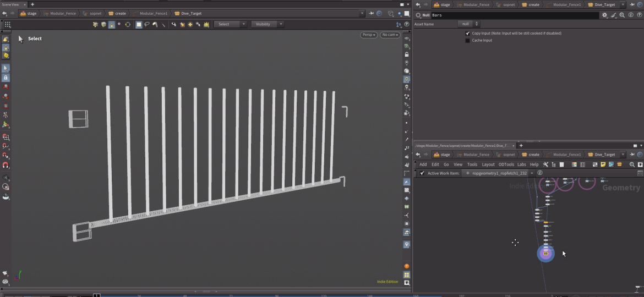Click the sticky note icon in network toolbar
This screenshot has width=644, height=297.
(603, 164)
